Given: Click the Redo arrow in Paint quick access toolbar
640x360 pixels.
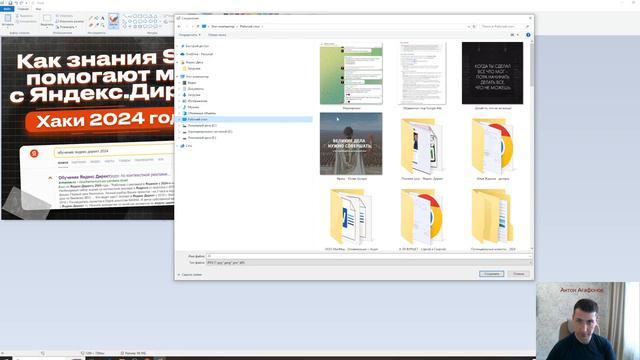Looking at the screenshot, I should click(21, 3).
